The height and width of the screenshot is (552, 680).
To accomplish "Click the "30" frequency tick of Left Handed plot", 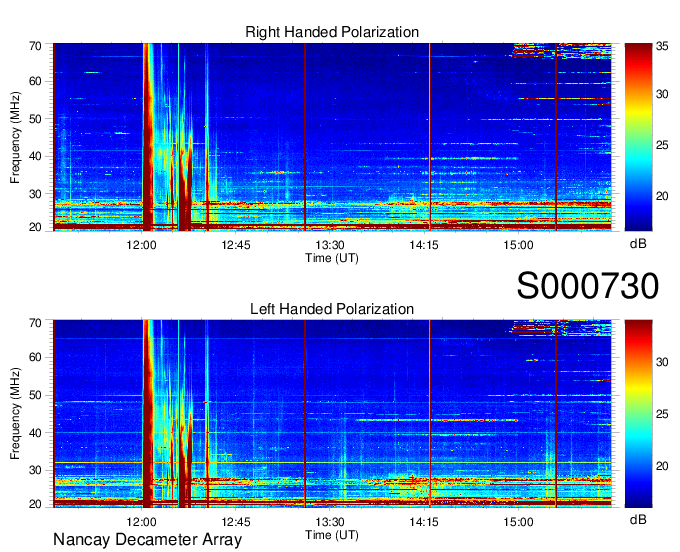I will coord(35,470).
